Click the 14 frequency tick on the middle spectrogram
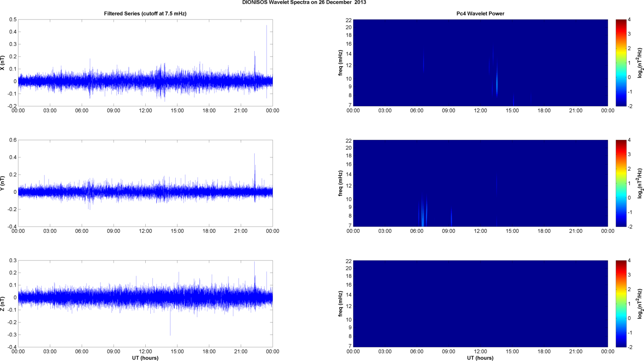The image size is (644, 361). [348, 175]
